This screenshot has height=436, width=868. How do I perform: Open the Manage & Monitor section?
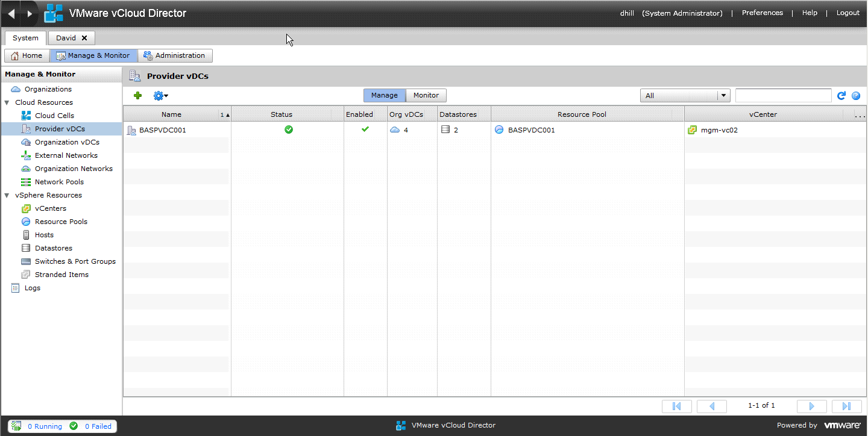[x=93, y=55]
